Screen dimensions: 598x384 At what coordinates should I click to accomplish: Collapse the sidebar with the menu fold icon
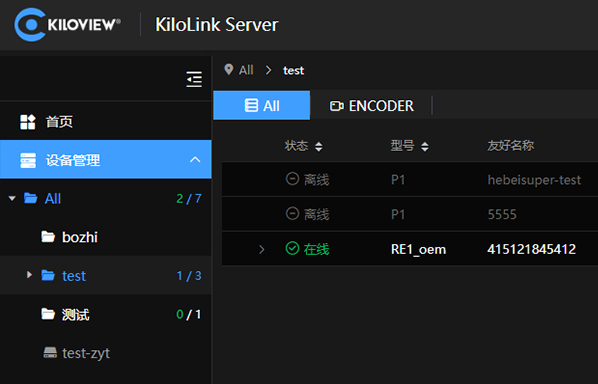[194, 79]
